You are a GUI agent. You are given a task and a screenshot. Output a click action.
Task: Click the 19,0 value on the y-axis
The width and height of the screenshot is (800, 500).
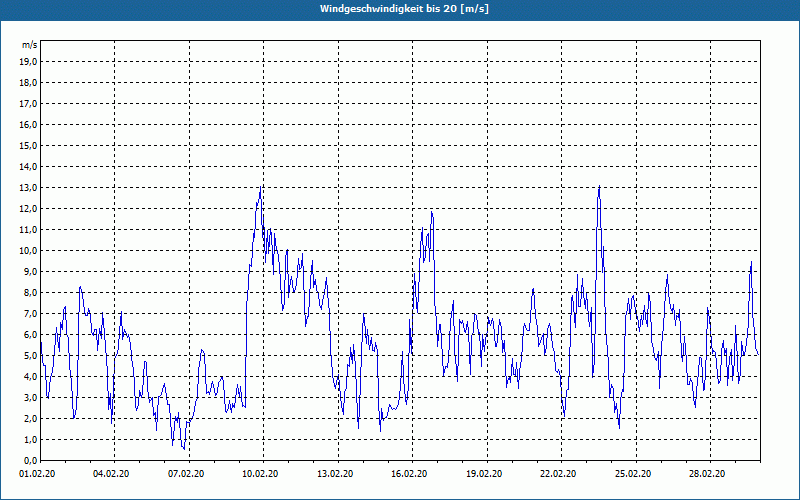[28, 61]
